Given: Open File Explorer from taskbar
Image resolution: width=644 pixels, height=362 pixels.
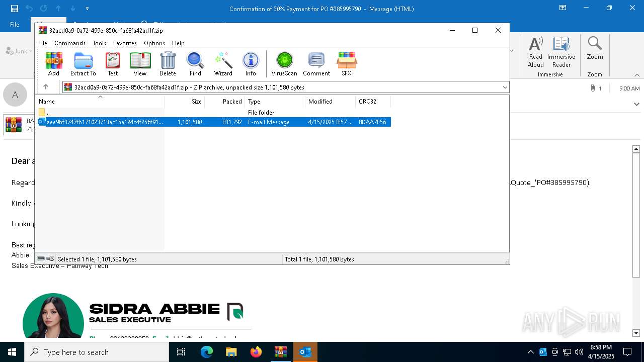Looking at the screenshot, I should tap(231, 352).
